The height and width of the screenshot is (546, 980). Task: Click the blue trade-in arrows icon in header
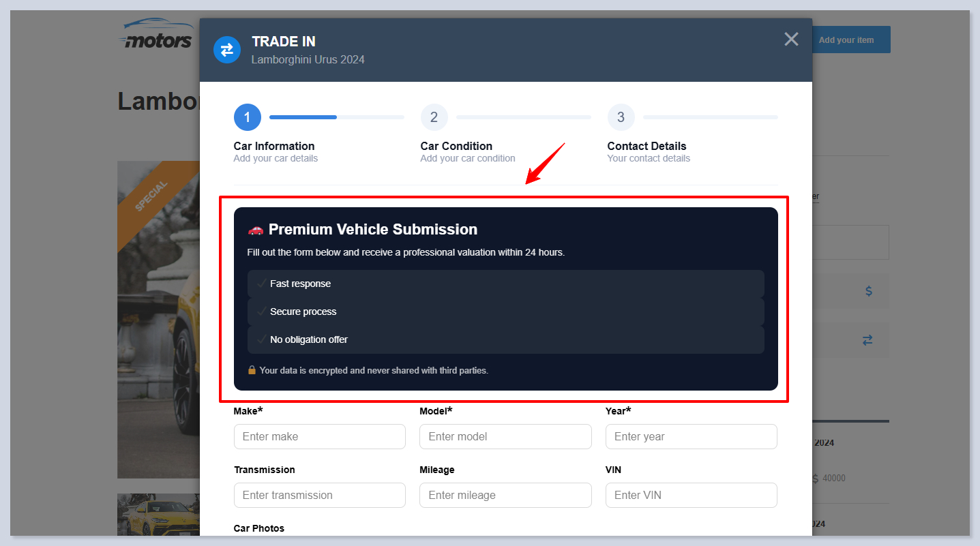pos(227,50)
